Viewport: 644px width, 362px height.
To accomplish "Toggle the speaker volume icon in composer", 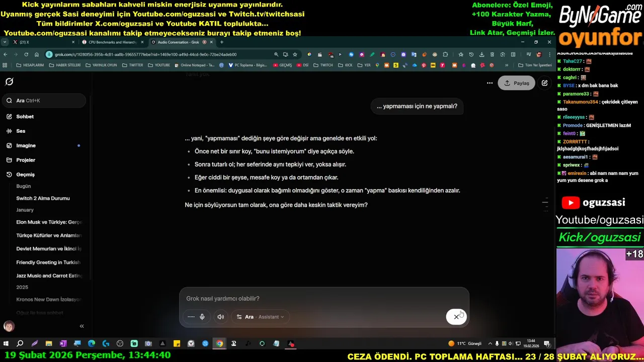I will 220,317.
